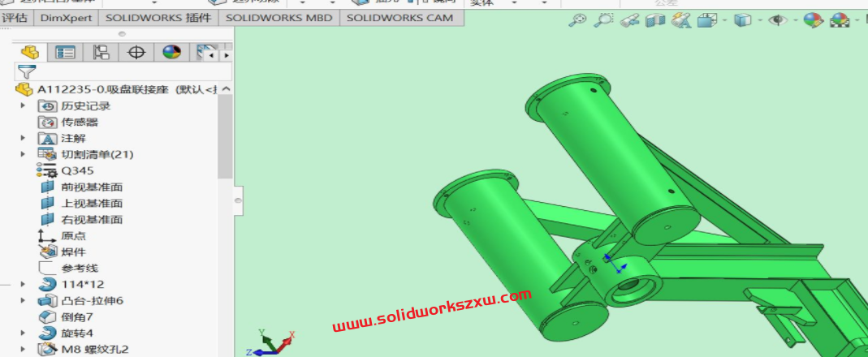Open the Hide/Show Items dropdown arrow
The image size is (868, 357).
[x=795, y=21]
